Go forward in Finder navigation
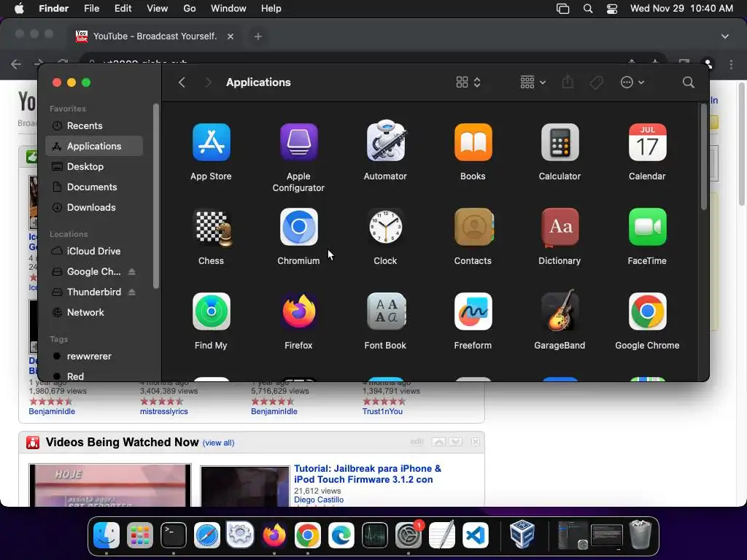 [208, 82]
